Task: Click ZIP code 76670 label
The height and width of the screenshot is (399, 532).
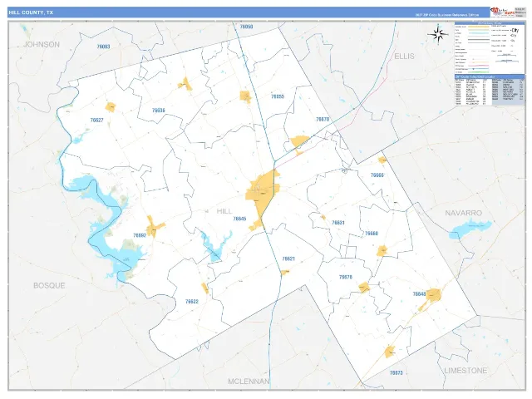Action: (323, 120)
